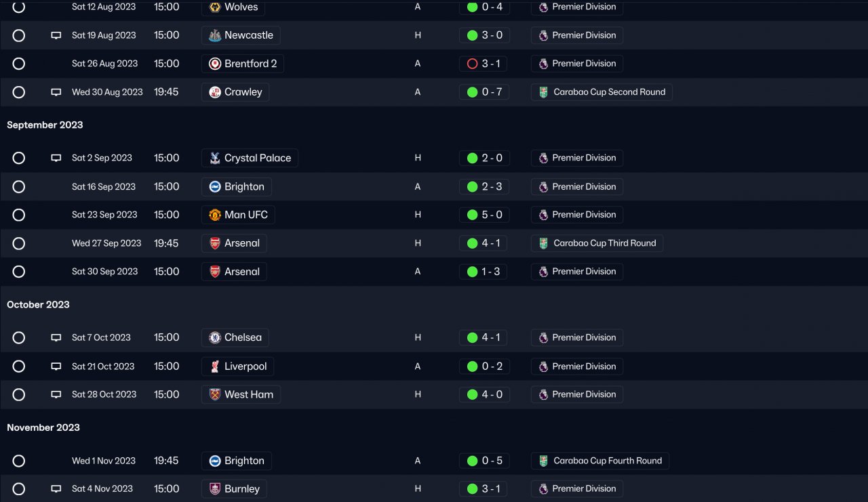Viewport: 868px width, 502px height.
Task: Click TV broadcast icon for Chelsea match
Action: [56, 337]
